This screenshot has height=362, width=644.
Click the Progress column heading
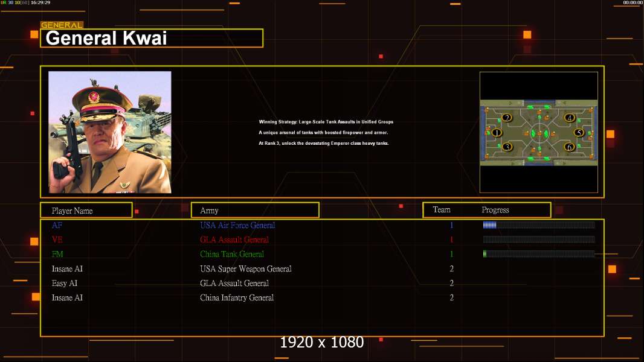pyautogui.click(x=495, y=210)
